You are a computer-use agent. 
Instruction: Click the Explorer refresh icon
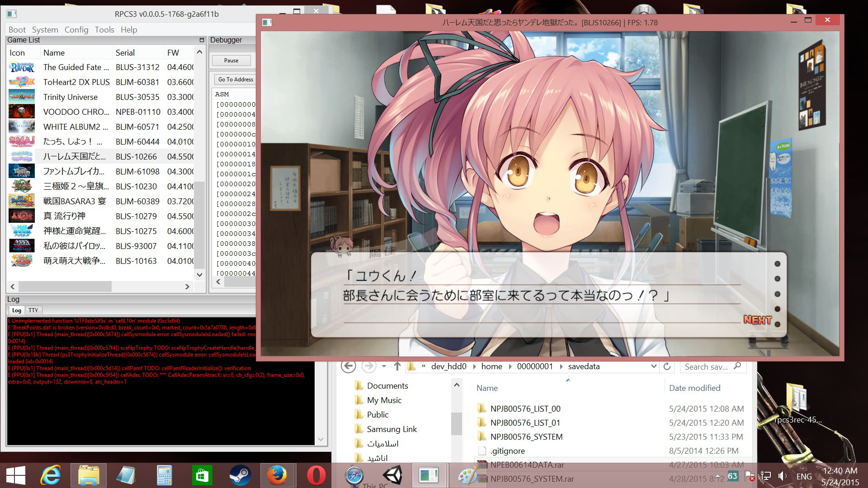coord(667,366)
